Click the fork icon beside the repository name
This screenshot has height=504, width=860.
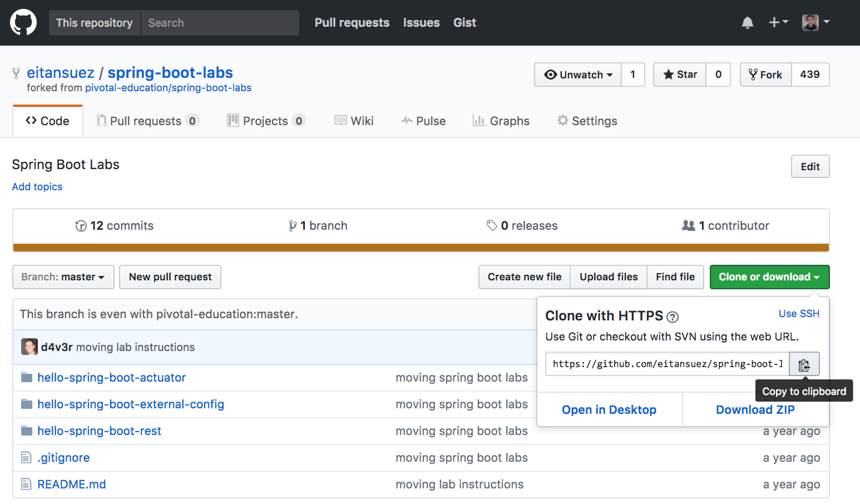point(16,73)
